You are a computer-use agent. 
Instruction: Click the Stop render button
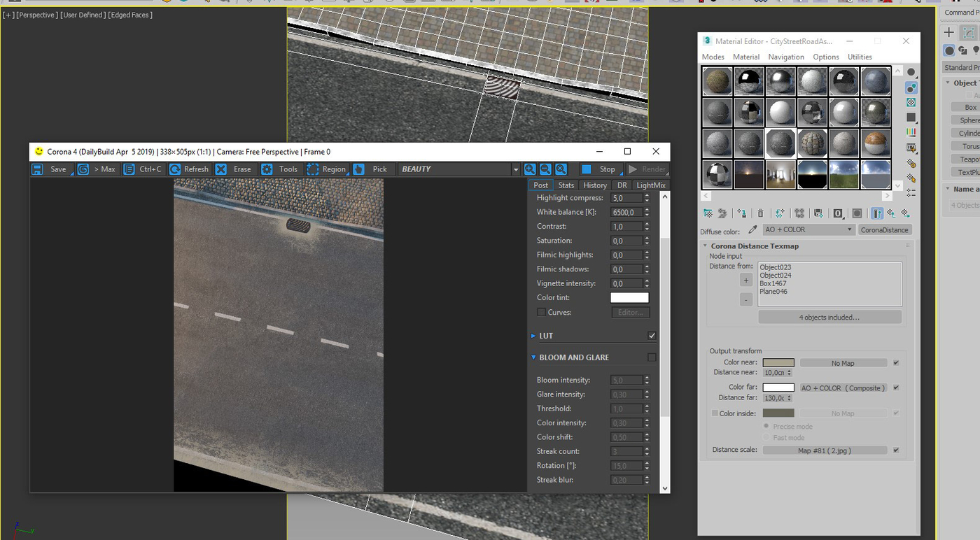[600, 169]
